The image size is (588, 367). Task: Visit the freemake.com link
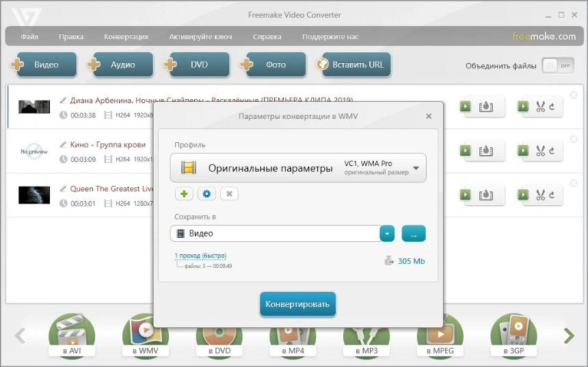[544, 36]
